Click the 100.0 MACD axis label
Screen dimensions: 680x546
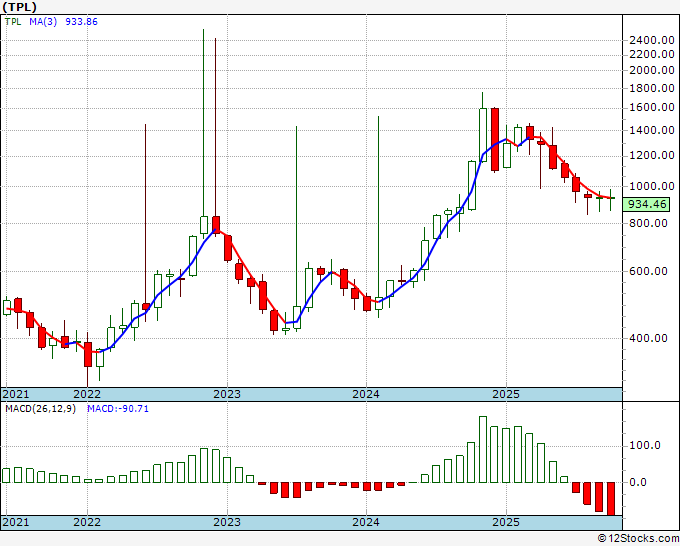point(644,445)
